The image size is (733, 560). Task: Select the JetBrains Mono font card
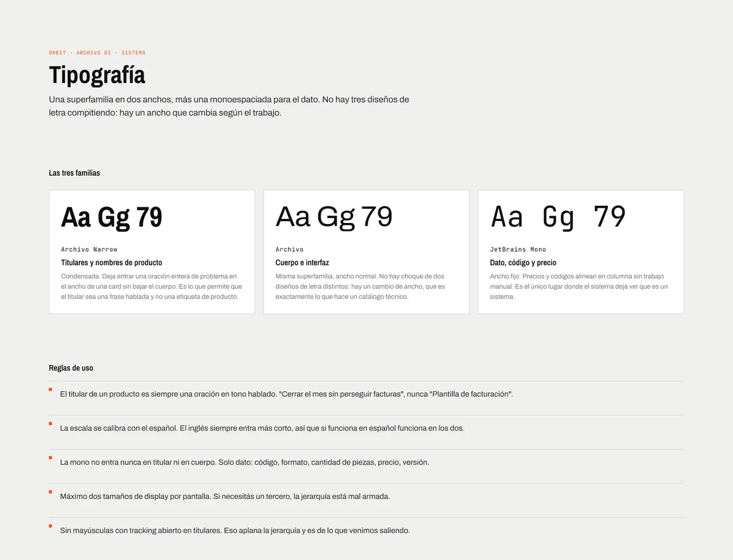581,252
